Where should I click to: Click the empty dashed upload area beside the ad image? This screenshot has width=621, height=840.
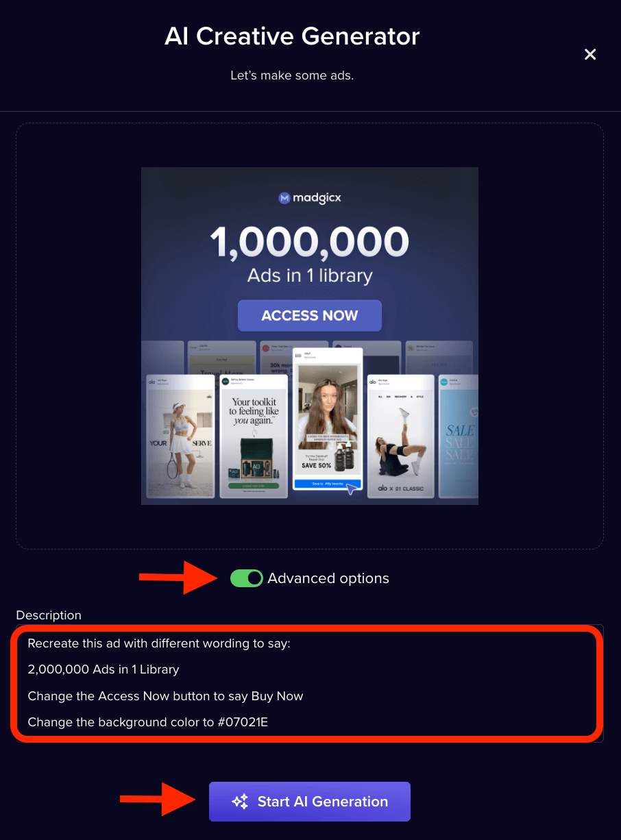coord(541,336)
